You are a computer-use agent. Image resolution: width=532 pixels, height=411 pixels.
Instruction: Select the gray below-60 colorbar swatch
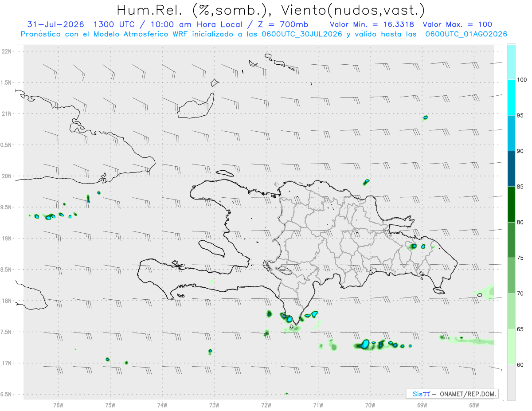click(x=511, y=382)
